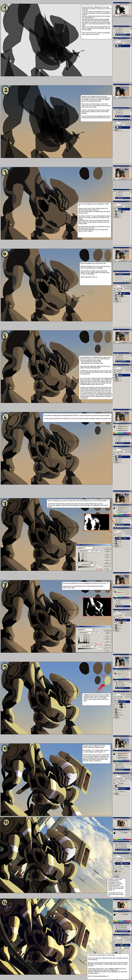Screen dimensions: 132x980
Task: Select Deselect state in step 7 History panel
Action: [x=122, y=521]
